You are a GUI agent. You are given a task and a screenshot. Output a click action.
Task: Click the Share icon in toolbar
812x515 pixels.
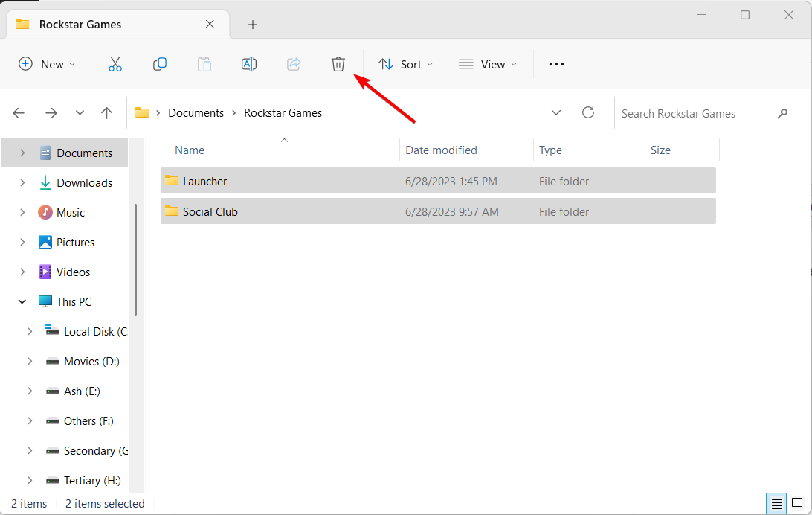pyautogui.click(x=294, y=64)
